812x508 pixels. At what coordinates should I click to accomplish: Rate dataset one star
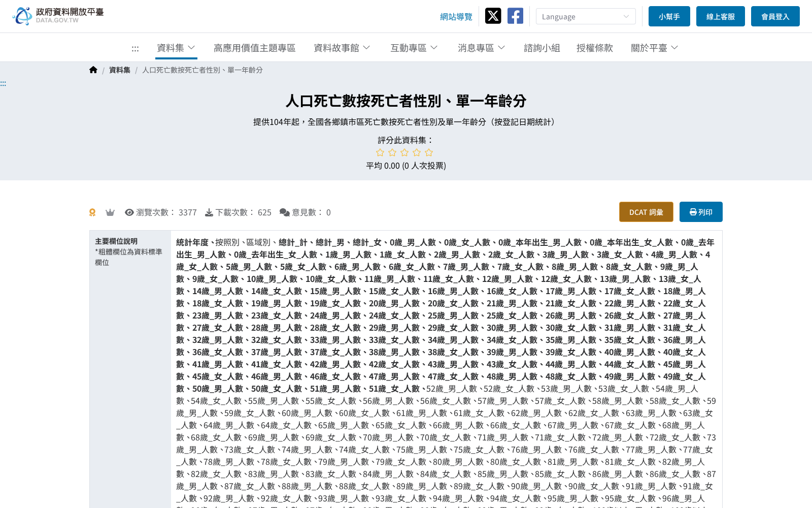click(380, 152)
